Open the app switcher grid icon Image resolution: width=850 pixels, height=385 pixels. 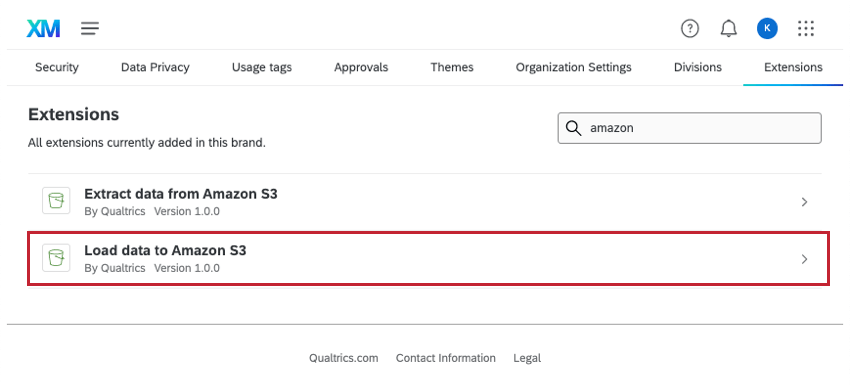(x=806, y=28)
